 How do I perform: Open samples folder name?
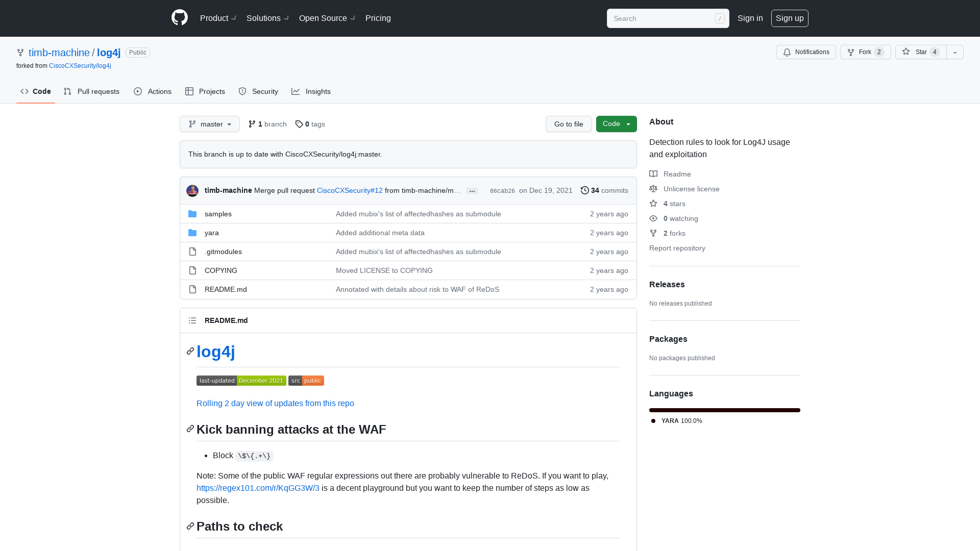point(218,214)
